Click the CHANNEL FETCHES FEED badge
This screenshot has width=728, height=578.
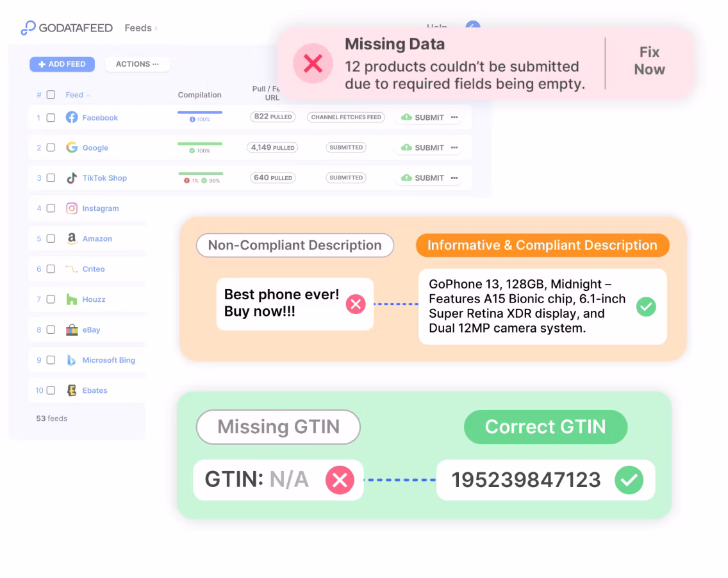tap(346, 117)
